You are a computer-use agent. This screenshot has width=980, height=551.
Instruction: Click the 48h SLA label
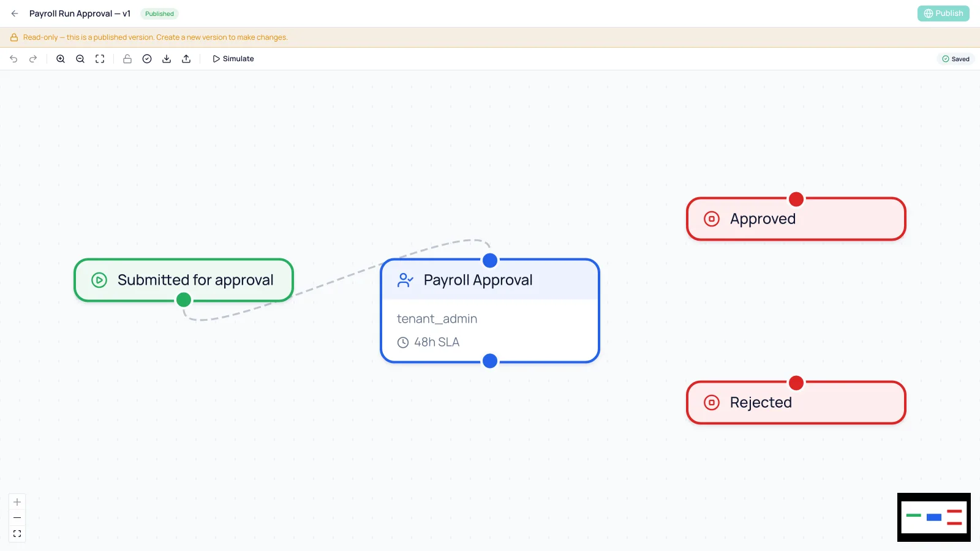click(x=437, y=342)
